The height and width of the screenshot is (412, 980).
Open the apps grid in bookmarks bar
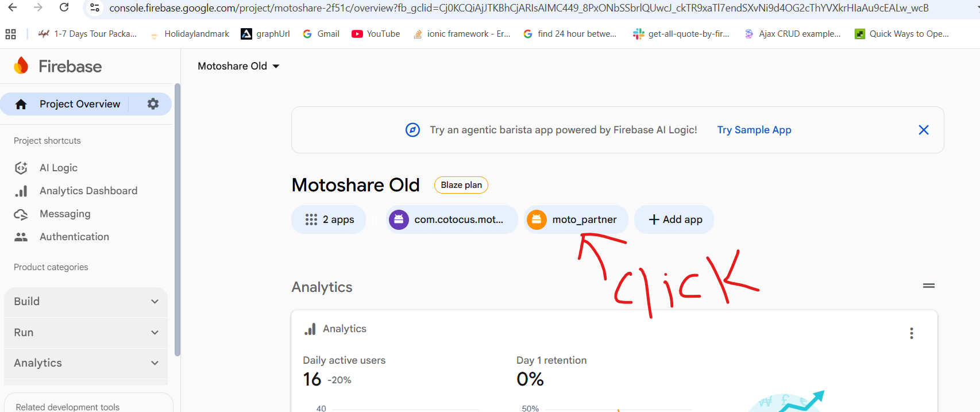(x=10, y=34)
